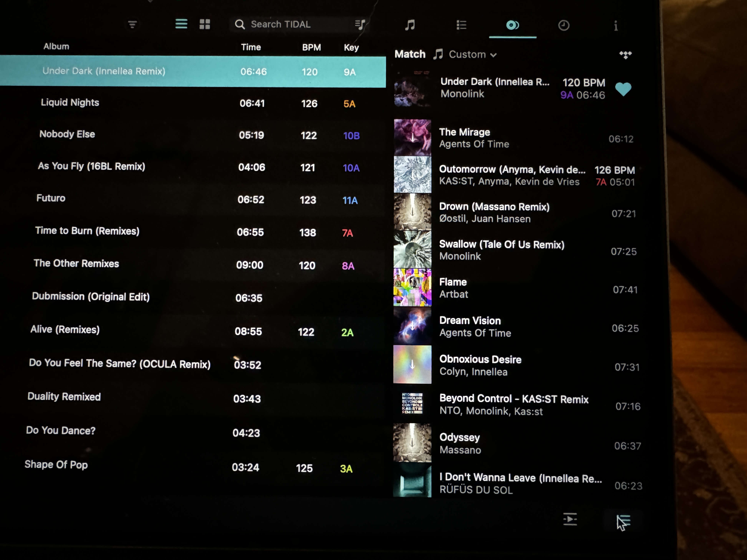Open the list tab in right panel

pos(461,25)
